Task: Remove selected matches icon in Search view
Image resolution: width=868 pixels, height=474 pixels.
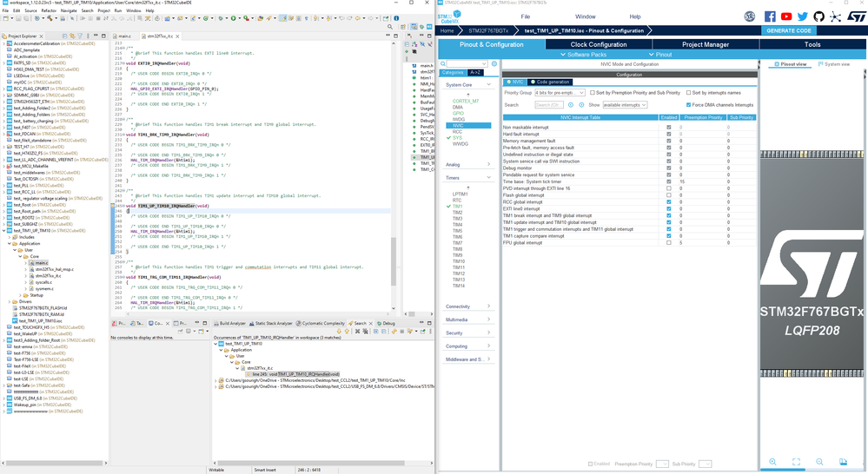Action: tap(358, 332)
